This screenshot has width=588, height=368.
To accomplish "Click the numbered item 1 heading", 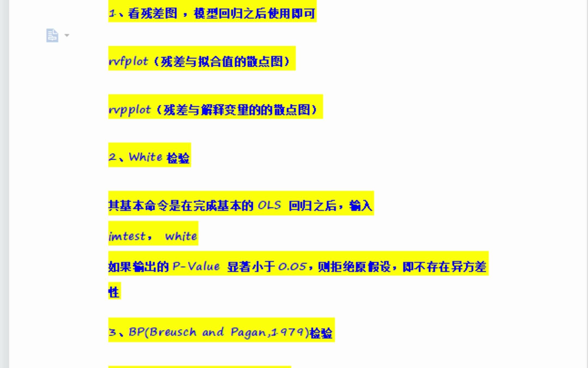I will click(x=212, y=13).
